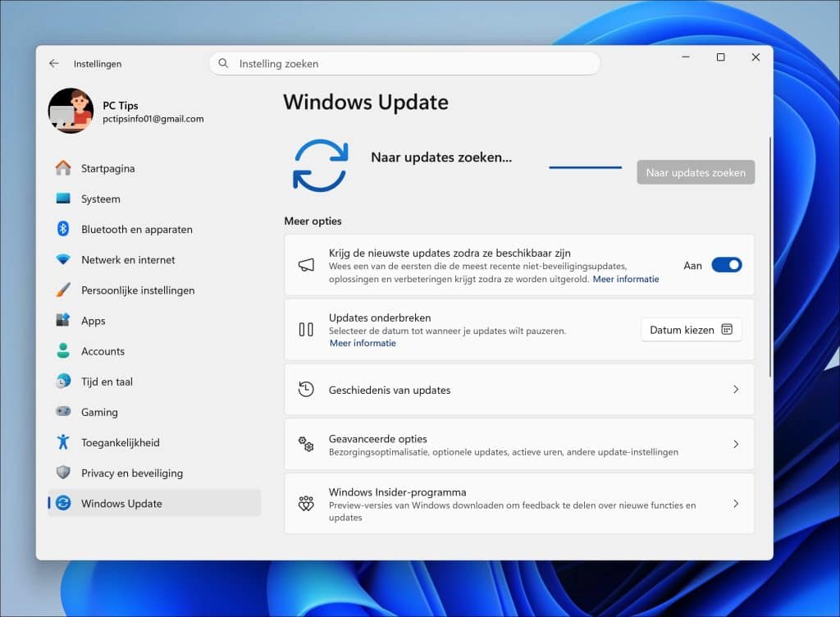Click the Systeem monitor icon

click(63, 199)
